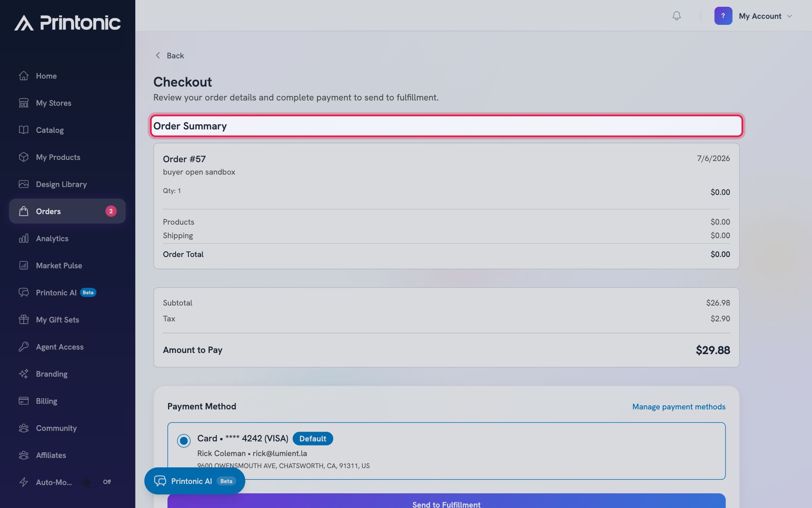Click the Affiliates people icon
The height and width of the screenshot is (508, 812).
tap(24, 455)
